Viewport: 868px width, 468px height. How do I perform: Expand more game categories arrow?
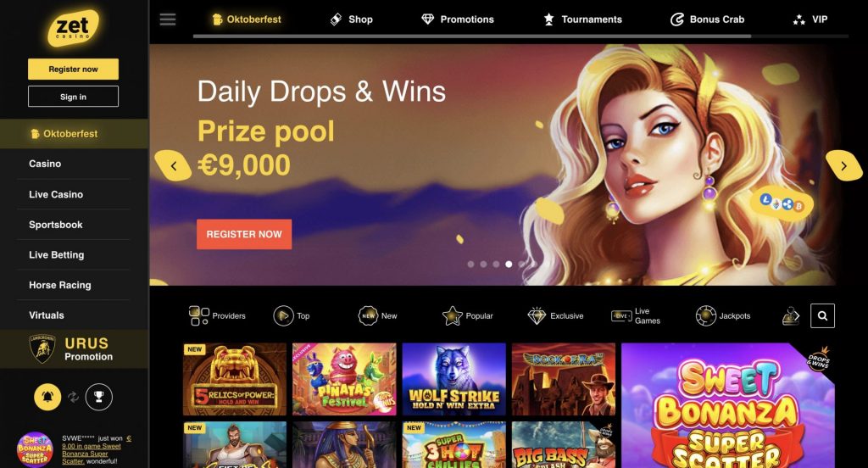coord(791,315)
